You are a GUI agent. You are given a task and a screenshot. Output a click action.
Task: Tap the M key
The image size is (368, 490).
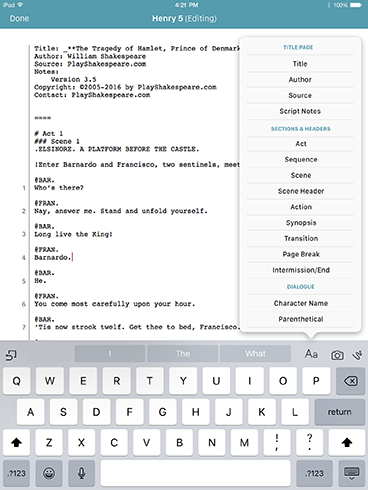pos(244,443)
